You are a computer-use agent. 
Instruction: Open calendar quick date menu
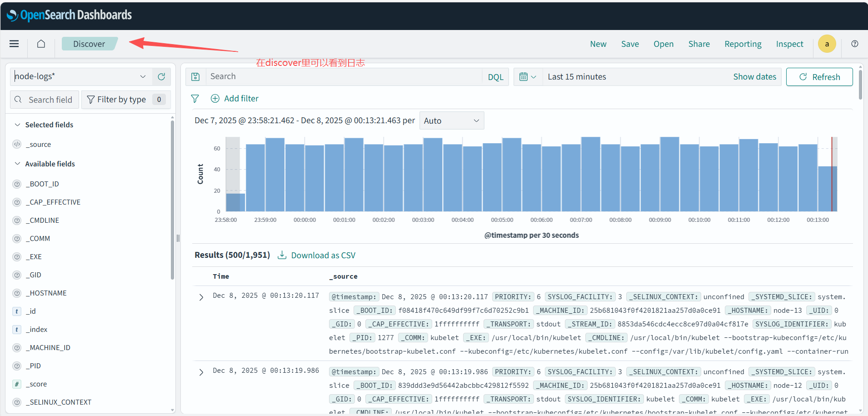point(528,77)
